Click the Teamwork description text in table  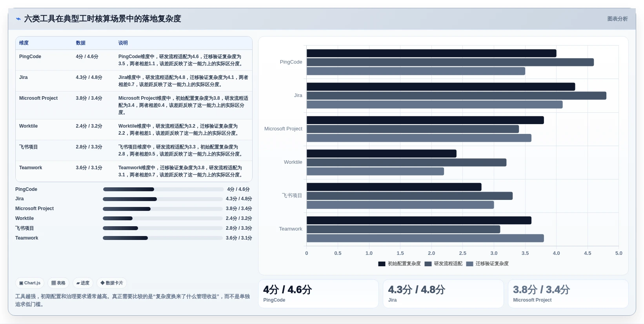[x=181, y=171]
